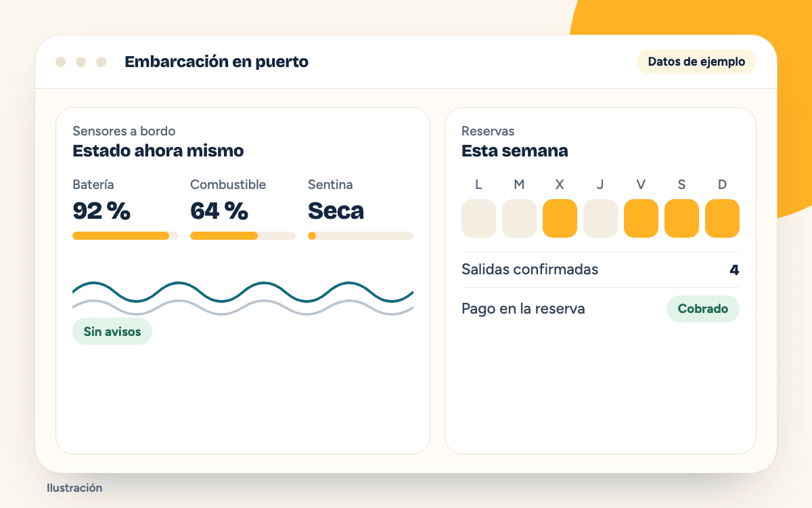Select the L (lunes) day square

pos(478,218)
